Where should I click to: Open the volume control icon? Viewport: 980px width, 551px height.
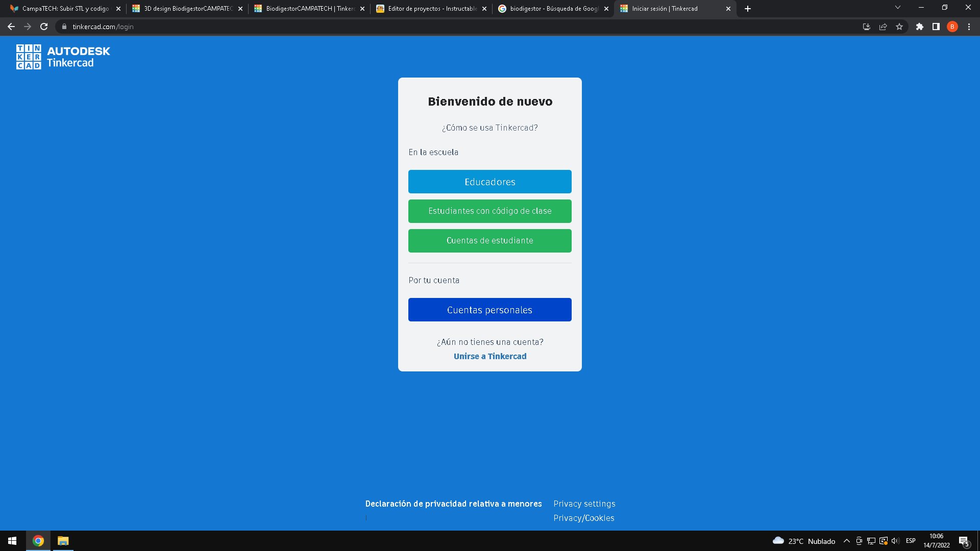tap(895, 541)
